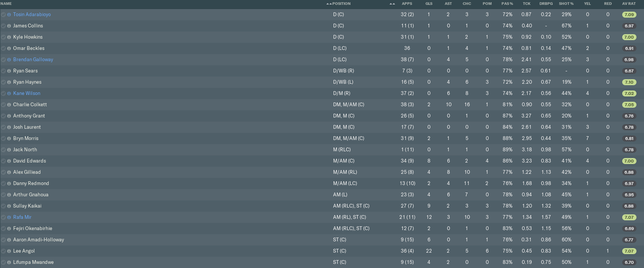Sort players by GLS column header
644x268 pixels.
pyautogui.click(x=429, y=4)
